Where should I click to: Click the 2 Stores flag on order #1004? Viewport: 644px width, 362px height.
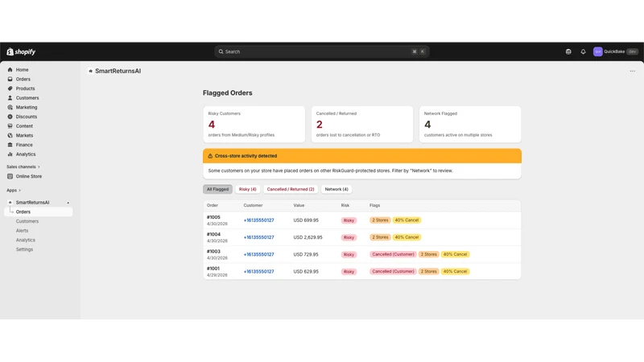(x=380, y=237)
